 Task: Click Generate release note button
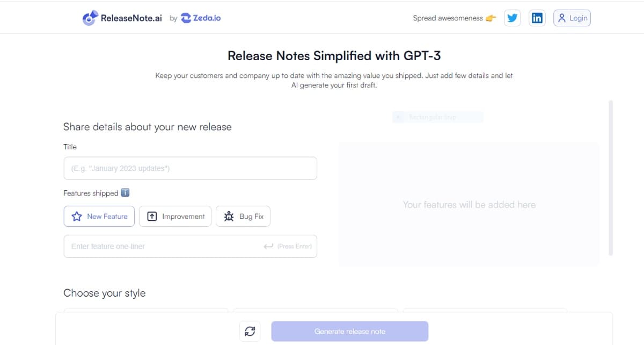tap(350, 331)
